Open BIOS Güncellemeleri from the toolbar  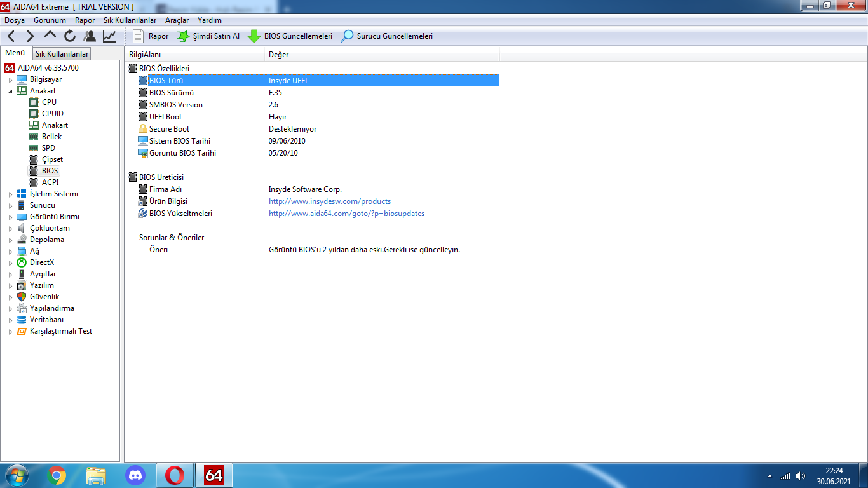point(290,36)
